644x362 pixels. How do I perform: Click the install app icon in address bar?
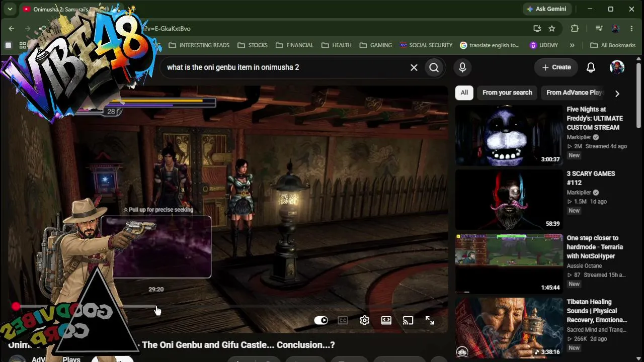coord(537,29)
